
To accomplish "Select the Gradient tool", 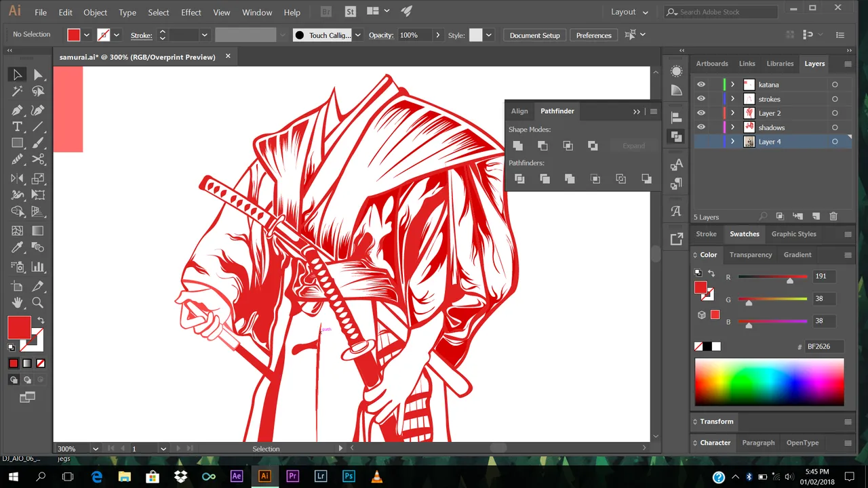I will point(38,231).
